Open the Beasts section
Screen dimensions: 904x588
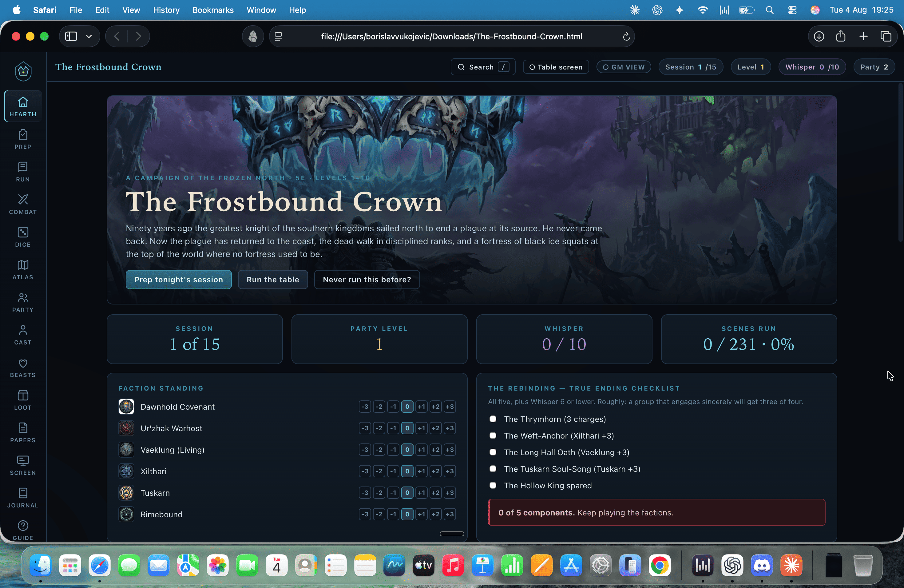click(23, 368)
